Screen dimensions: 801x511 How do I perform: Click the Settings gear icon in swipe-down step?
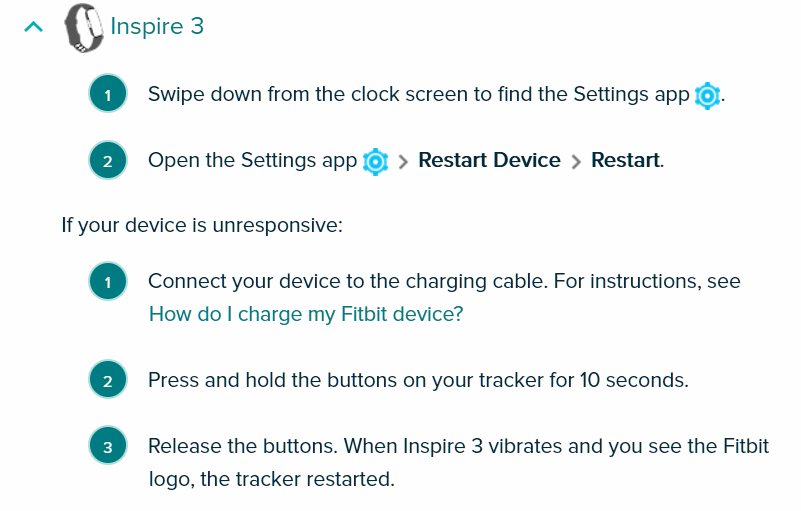pyautogui.click(x=707, y=96)
